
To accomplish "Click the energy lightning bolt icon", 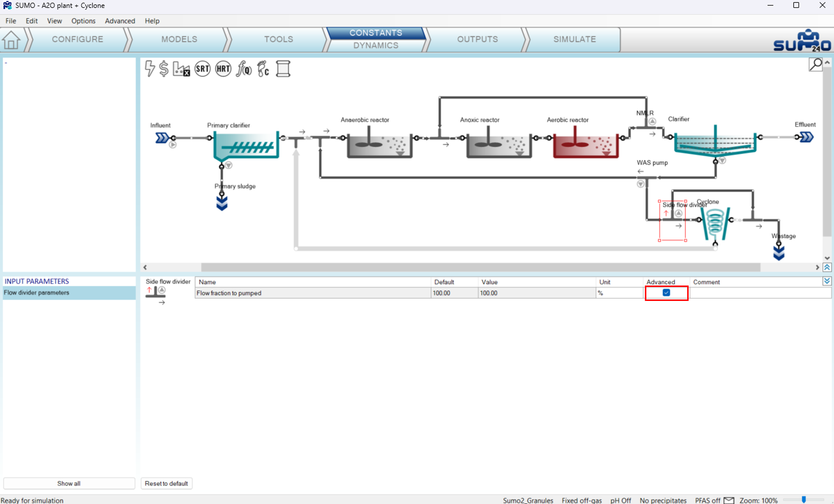I will coord(150,68).
